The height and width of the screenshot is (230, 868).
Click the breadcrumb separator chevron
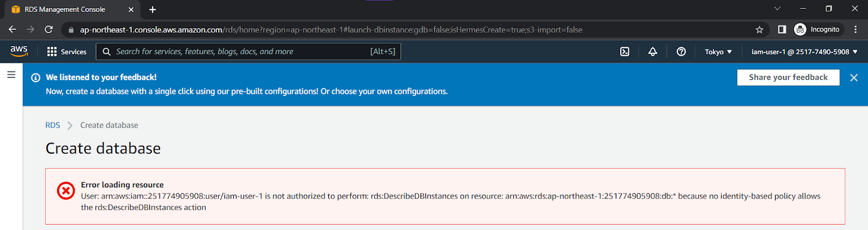click(70, 125)
